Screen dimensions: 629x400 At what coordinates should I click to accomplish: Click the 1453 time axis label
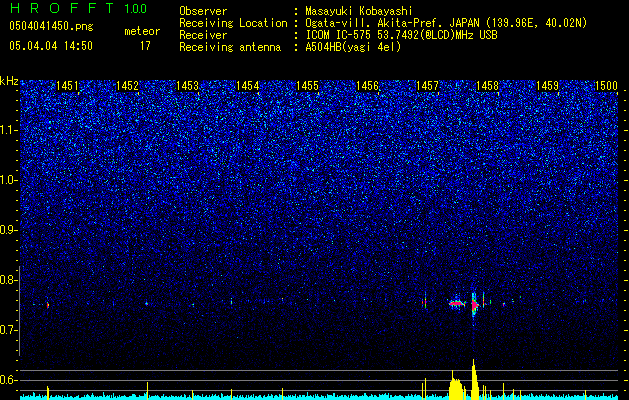tap(187, 85)
